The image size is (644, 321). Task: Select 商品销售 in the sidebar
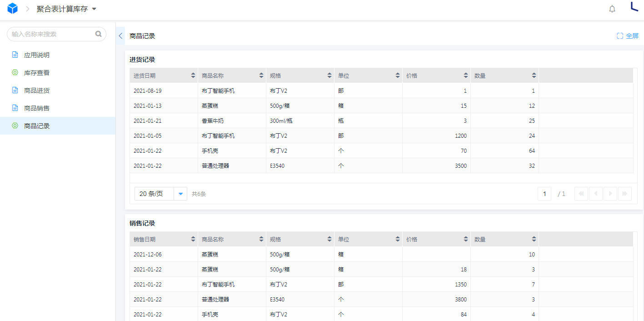[36, 108]
